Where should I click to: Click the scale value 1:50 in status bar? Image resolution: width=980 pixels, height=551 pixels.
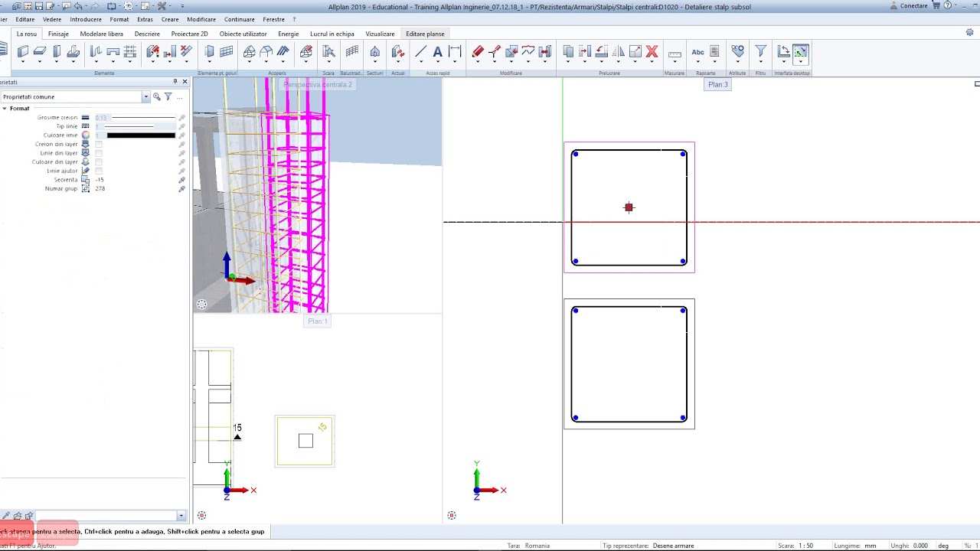point(805,546)
